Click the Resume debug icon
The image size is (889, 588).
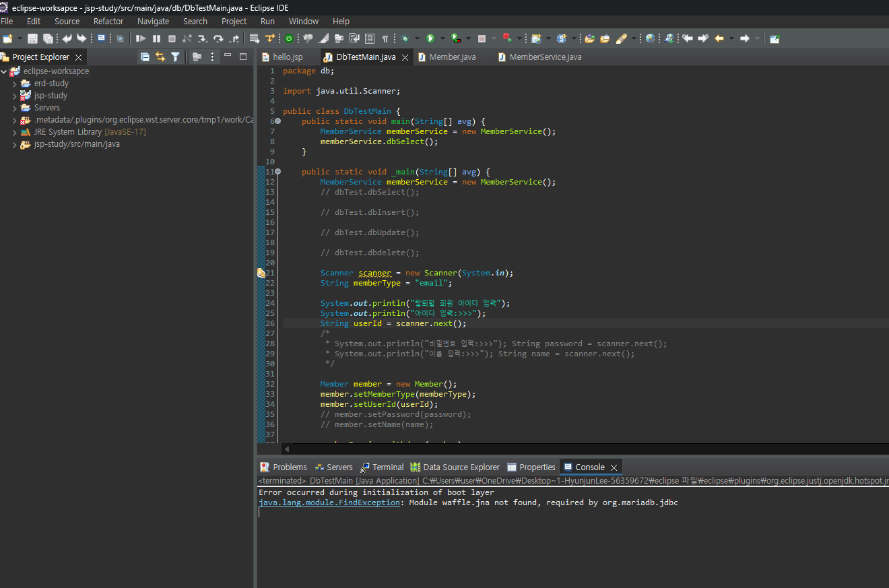tap(141, 38)
